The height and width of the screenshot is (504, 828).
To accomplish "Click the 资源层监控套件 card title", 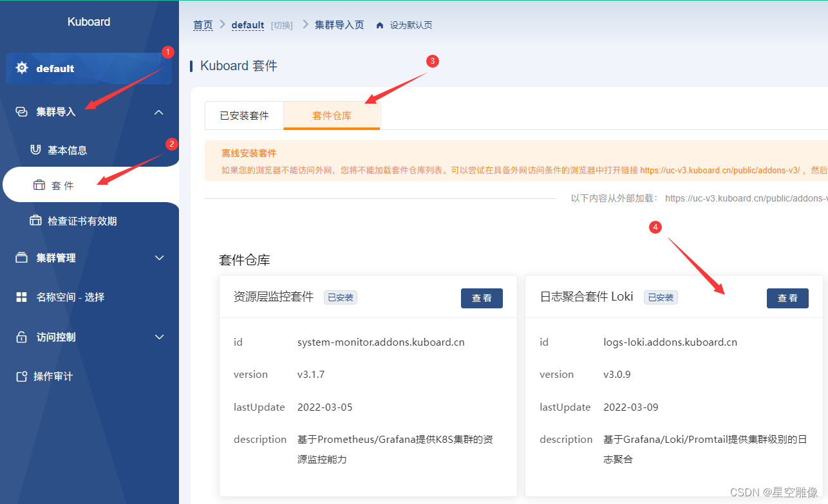I will pyautogui.click(x=274, y=297).
